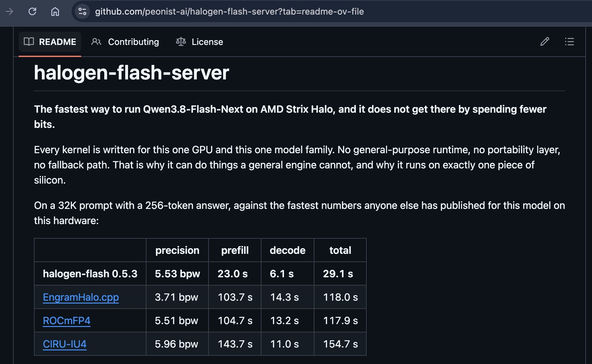Click the 143.7 s prefill cell
Screen dimensions: 592x364
[235, 344]
